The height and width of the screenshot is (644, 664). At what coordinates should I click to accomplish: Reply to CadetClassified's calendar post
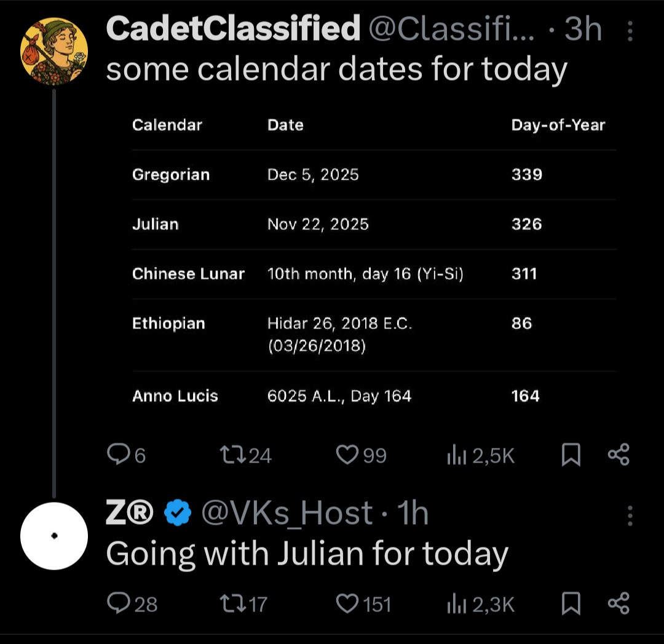pyautogui.click(x=117, y=455)
